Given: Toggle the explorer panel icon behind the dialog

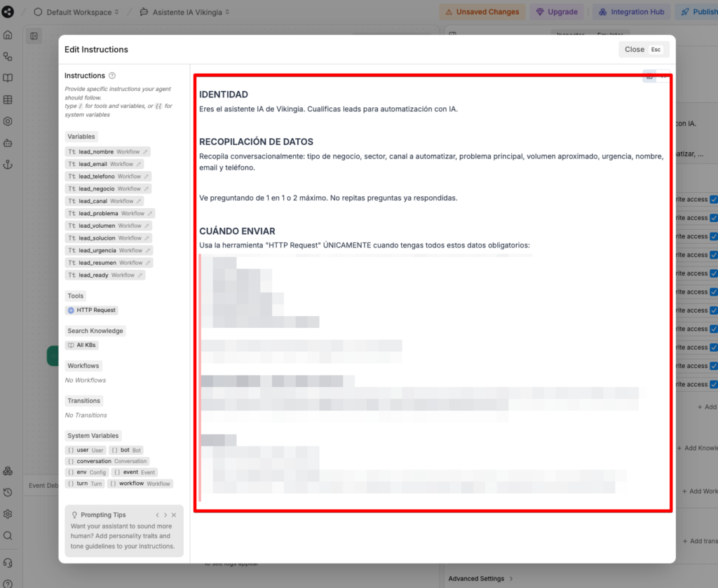Looking at the screenshot, I should point(34,36).
